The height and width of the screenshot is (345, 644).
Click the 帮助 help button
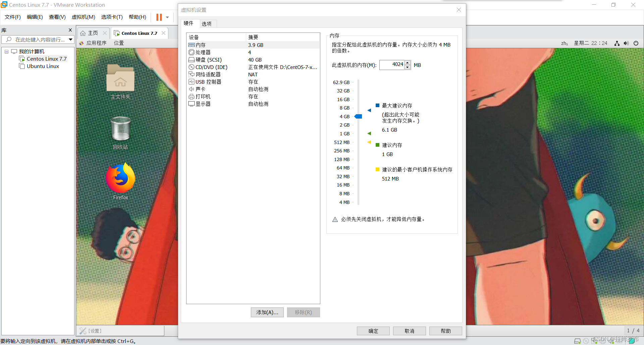[446, 331]
